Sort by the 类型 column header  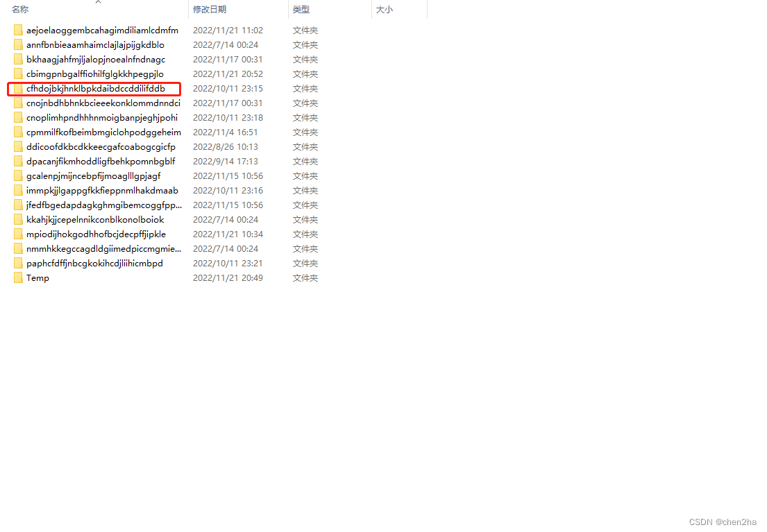pos(301,9)
